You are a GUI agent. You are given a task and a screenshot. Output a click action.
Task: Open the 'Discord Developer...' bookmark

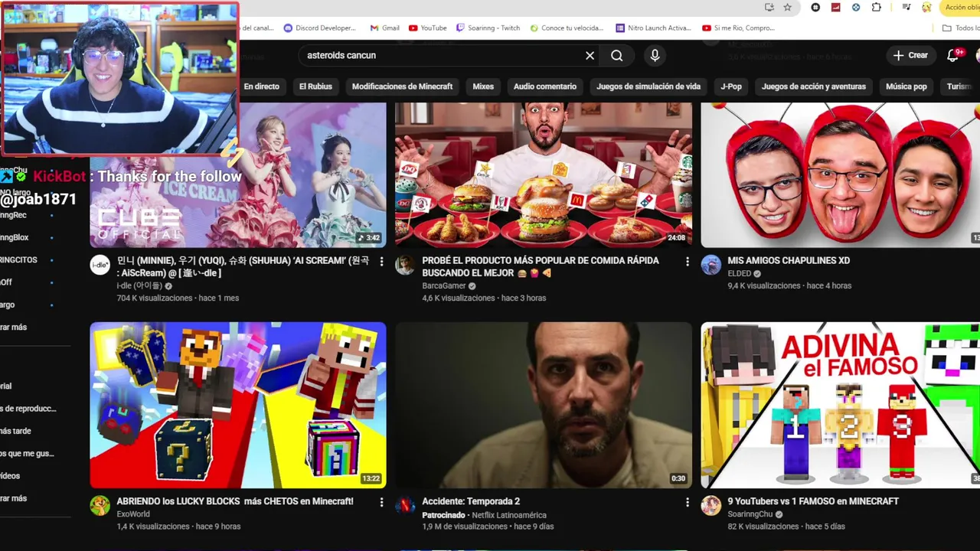click(x=320, y=28)
